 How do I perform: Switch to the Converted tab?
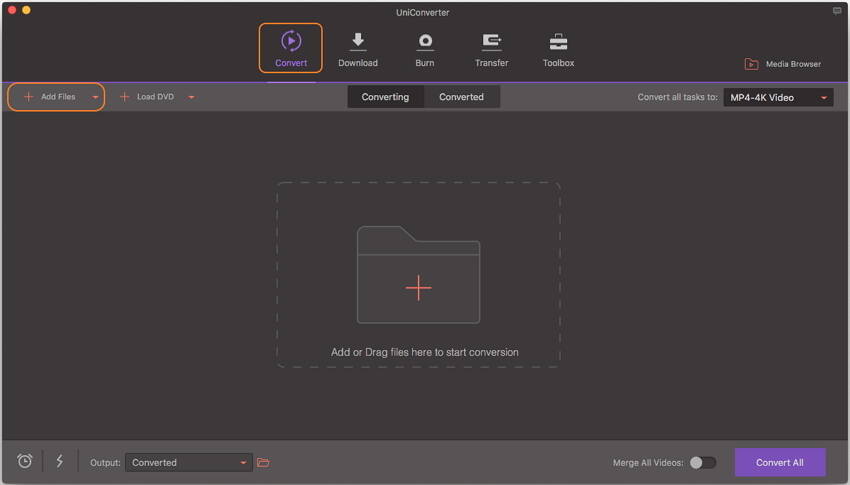click(x=461, y=96)
